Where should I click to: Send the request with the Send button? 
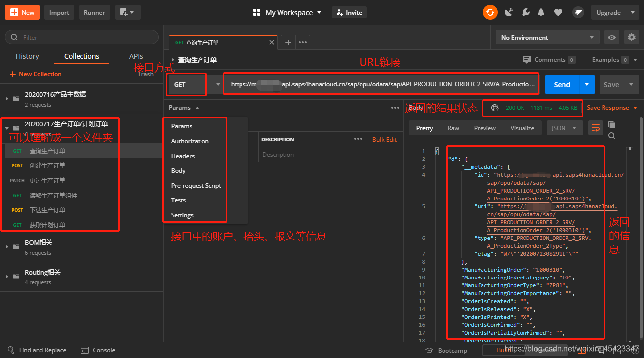tap(562, 84)
